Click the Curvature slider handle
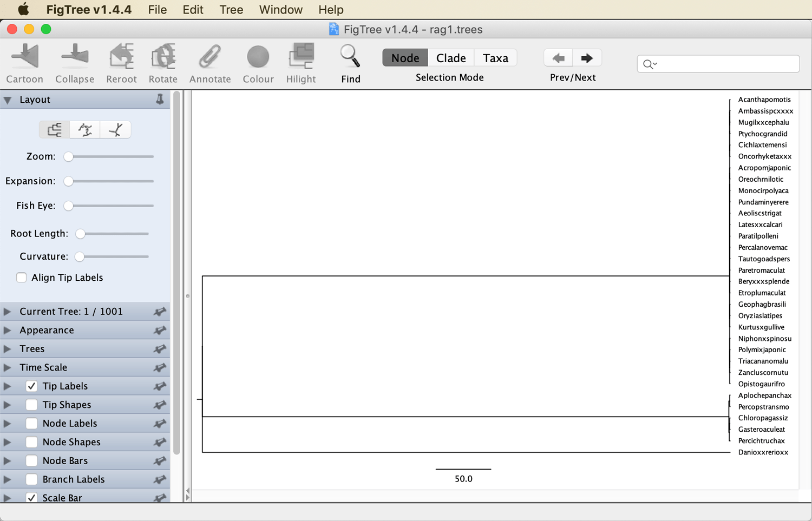This screenshot has height=521, width=812. [80, 256]
